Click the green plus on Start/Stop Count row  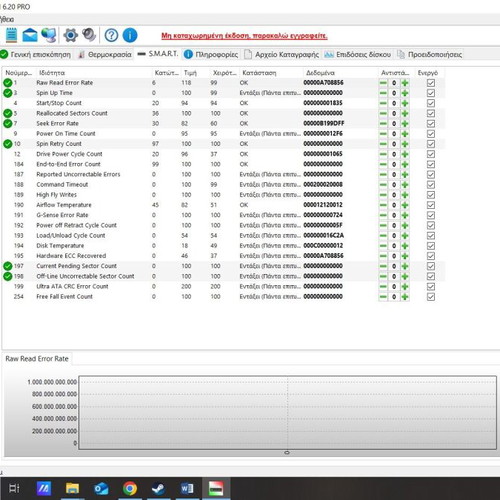405,103
